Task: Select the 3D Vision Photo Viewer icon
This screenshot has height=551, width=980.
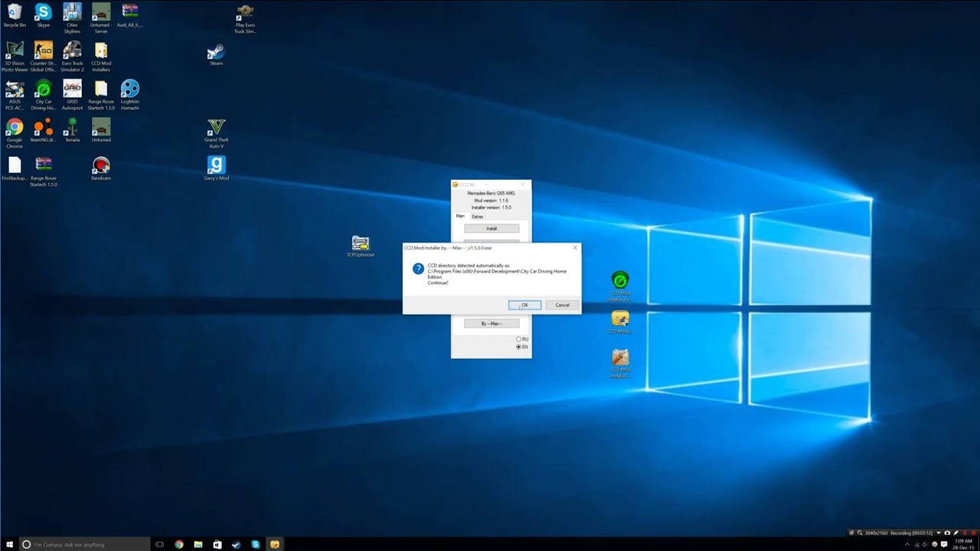Action: 15,57
